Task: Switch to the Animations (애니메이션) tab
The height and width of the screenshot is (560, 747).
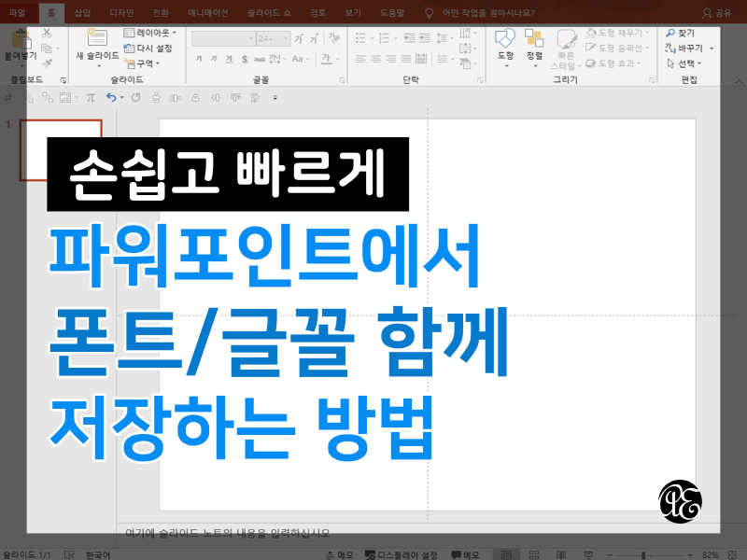Action: (x=207, y=12)
